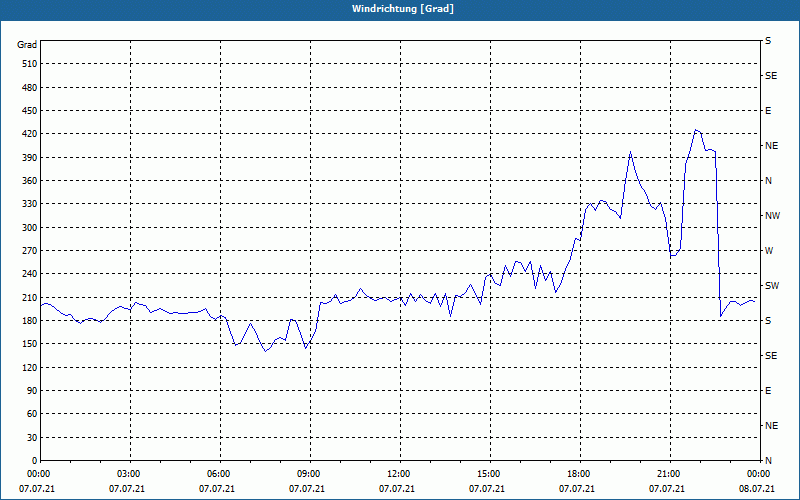
Task: Click the 08.07.21 date label
Action: [x=757, y=489]
